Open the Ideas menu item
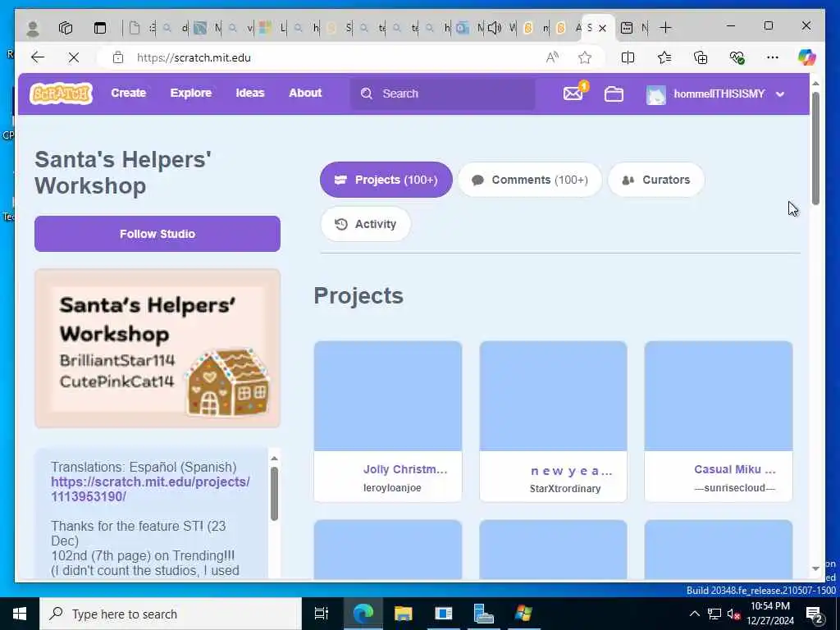 [250, 93]
